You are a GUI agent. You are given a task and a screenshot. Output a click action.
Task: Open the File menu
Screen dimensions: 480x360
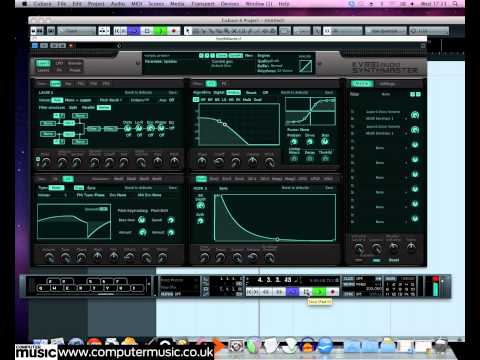click(x=62, y=4)
